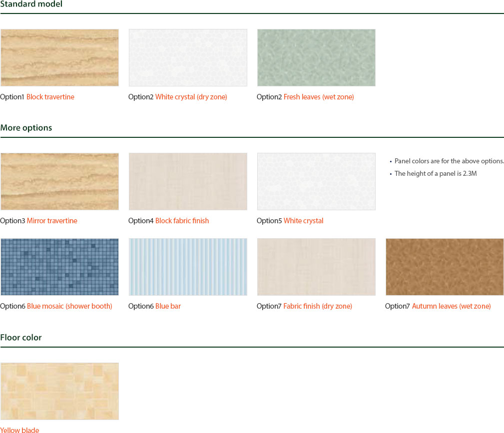This screenshot has height=433, width=504.
Task: Click the Option5 White crystal swatch image
Action: pos(316,181)
